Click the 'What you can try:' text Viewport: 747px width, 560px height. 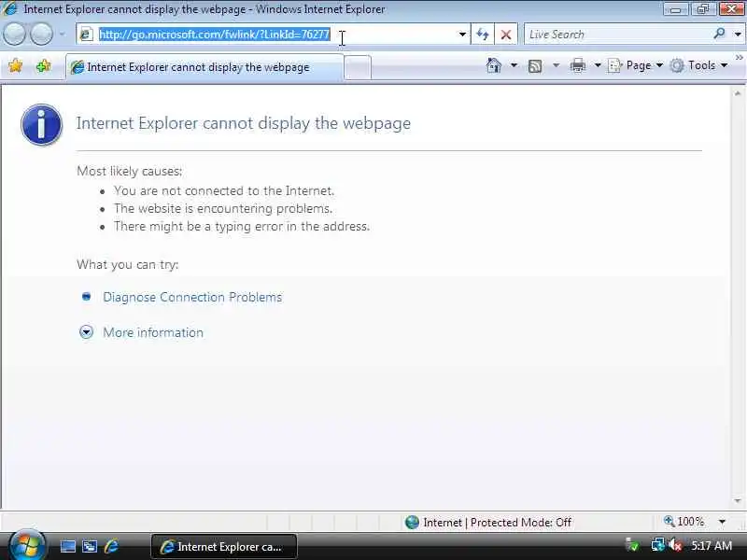click(128, 264)
